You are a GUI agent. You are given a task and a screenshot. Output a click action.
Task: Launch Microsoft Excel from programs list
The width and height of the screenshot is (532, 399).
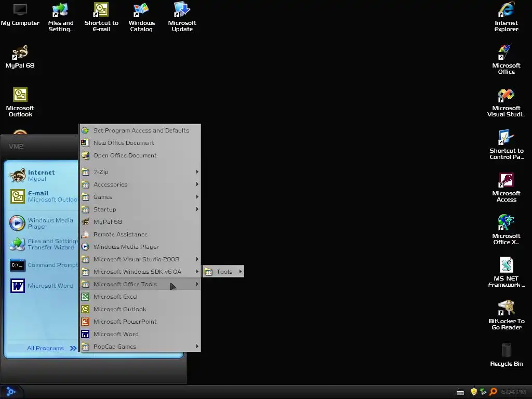tap(140, 297)
